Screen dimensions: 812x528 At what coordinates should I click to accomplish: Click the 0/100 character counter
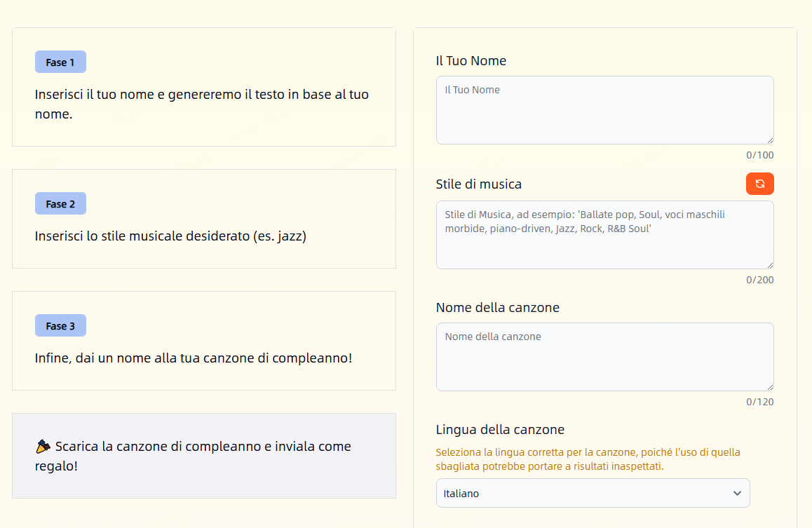pyautogui.click(x=759, y=156)
